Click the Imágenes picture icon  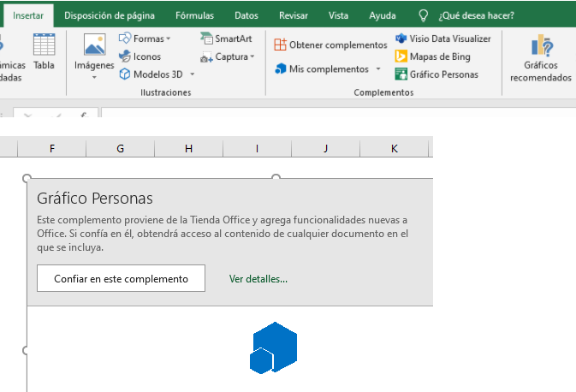tap(94, 46)
